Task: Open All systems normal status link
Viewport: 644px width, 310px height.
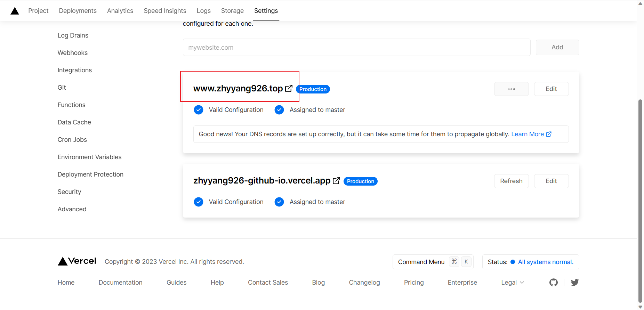Action: (546, 262)
